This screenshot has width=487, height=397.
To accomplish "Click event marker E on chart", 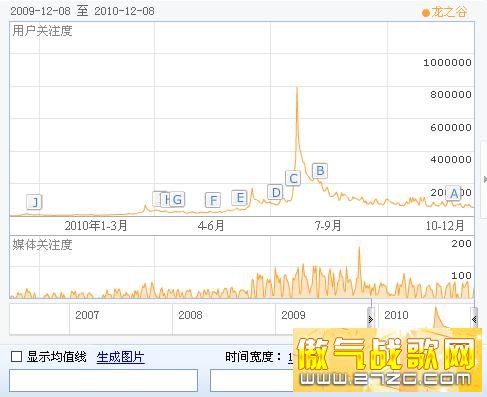I will click(239, 198).
